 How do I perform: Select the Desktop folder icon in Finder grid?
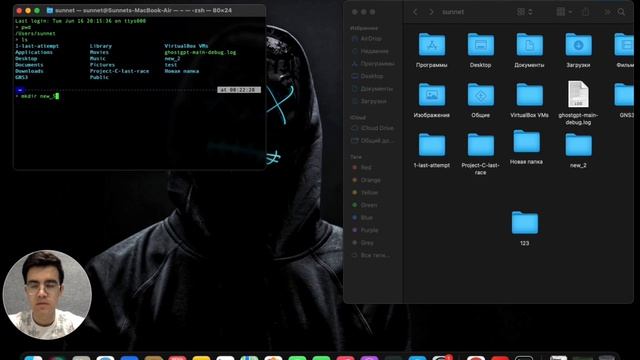[x=480, y=44]
